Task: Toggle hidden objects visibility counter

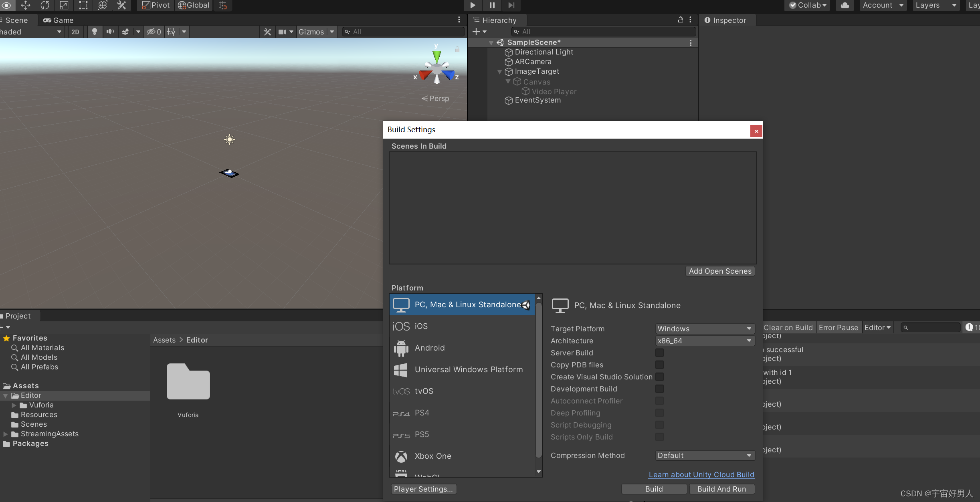Action: click(x=154, y=32)
